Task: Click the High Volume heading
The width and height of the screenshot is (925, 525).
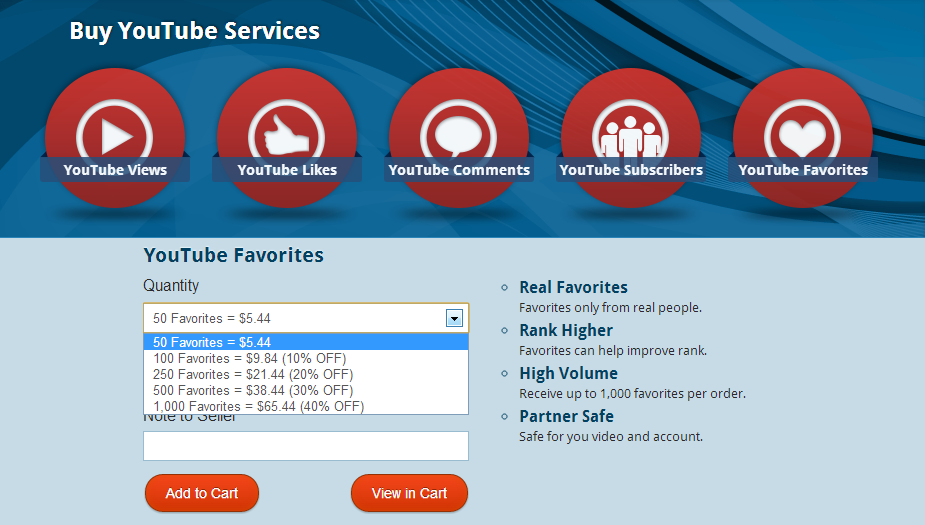Action: 569,373
